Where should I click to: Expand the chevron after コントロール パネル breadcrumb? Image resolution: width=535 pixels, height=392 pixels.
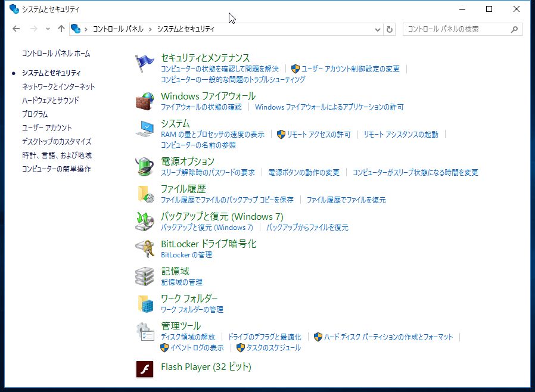pyautogui.click(x=150, y=29)
